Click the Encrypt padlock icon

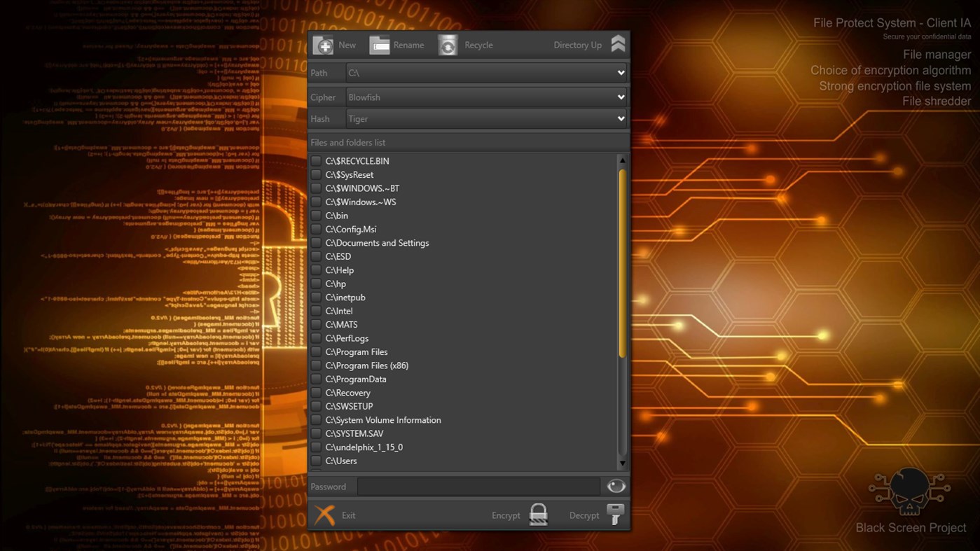(538, 514)
